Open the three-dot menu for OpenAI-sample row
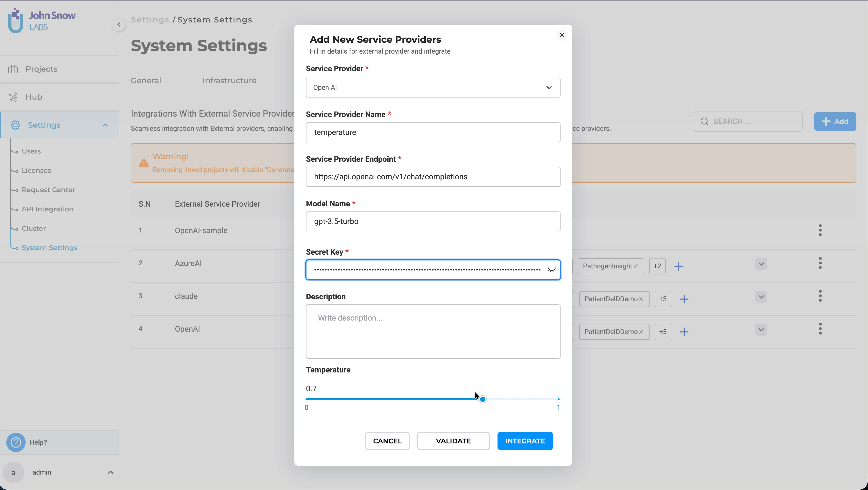Image resolution: width=868 pixels, height=490 pixels. 820,230
